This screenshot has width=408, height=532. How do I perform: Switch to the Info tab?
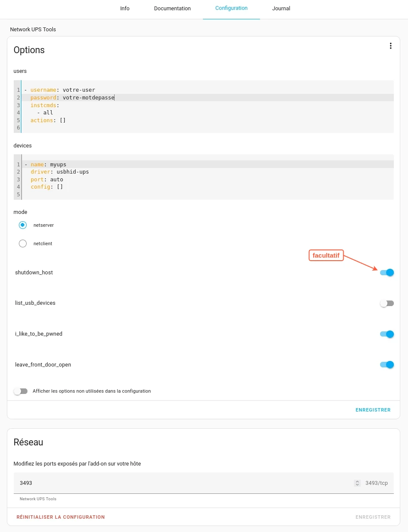pos(125,9)
